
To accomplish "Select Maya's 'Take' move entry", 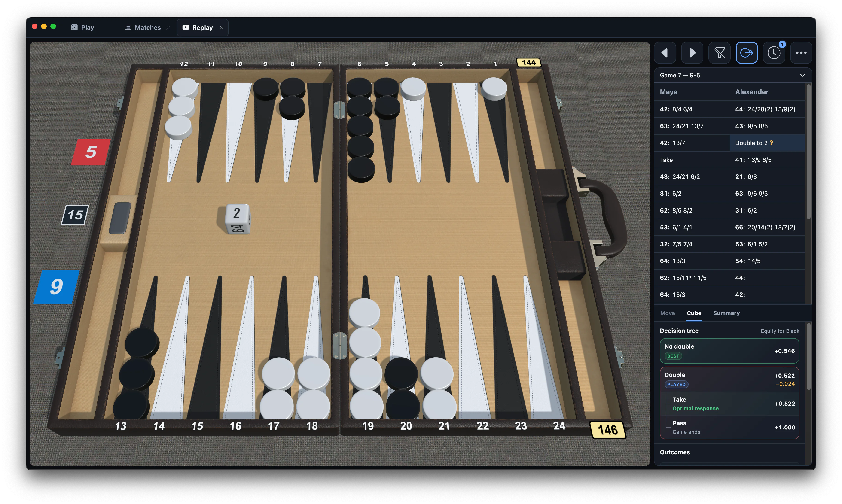I will (x=692, y=160).
